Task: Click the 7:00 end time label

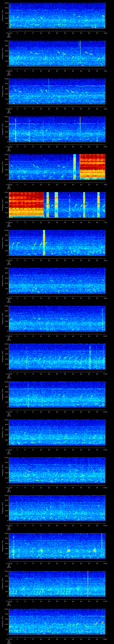Action: tap(105, 223)
